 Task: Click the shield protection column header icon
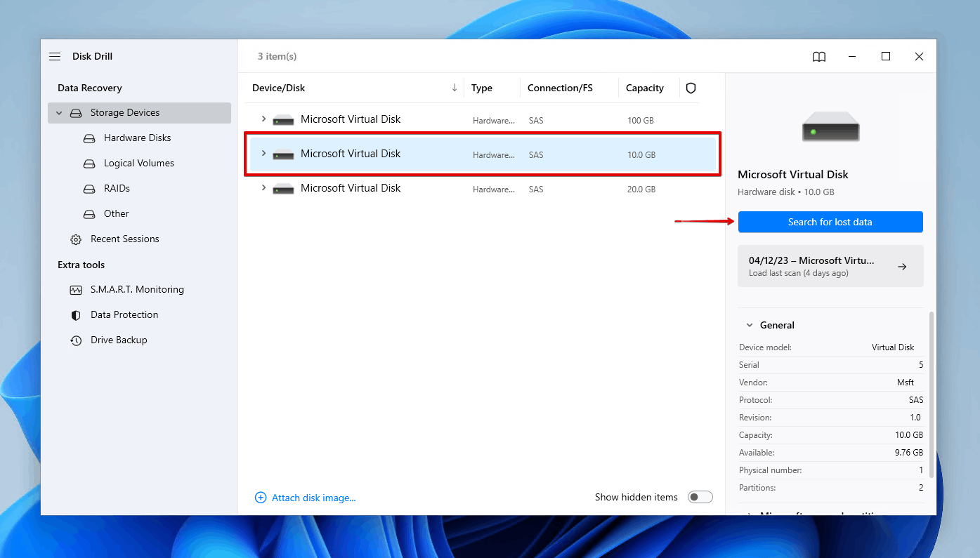[x=691, y=88]
